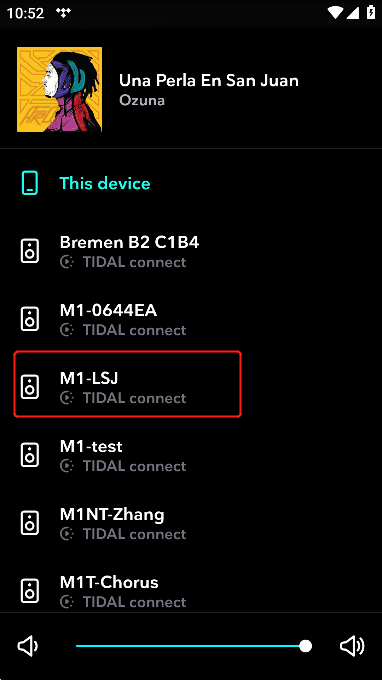Viewport: 382px width, 680px height.
Task: Click the volume slider handle
Action: click(306, 646)
